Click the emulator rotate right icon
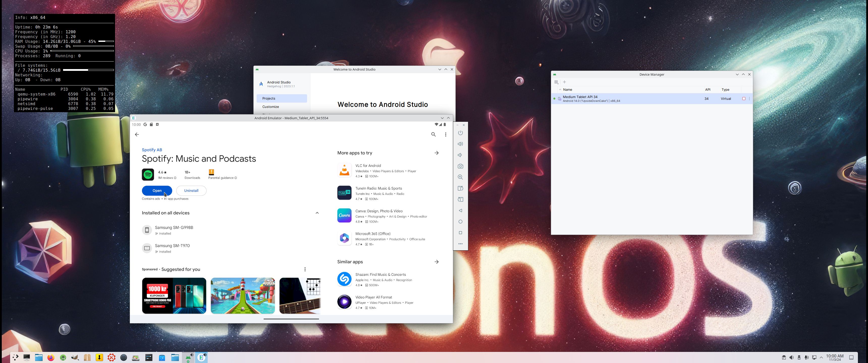 coord(460,199)
